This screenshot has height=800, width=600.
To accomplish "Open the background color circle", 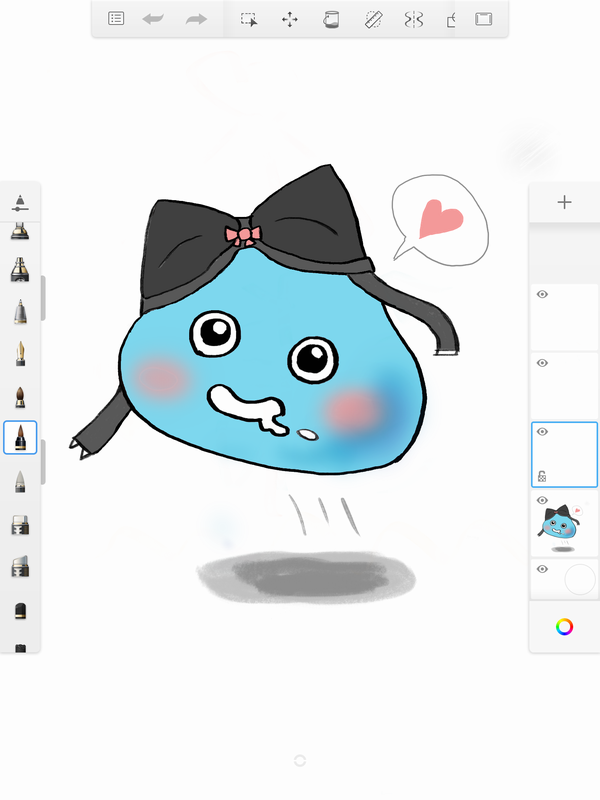I will [580, 579].
